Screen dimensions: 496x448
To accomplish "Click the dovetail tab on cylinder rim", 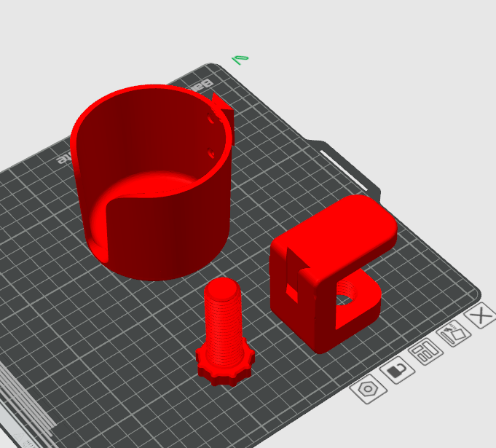I will point(223,109).
